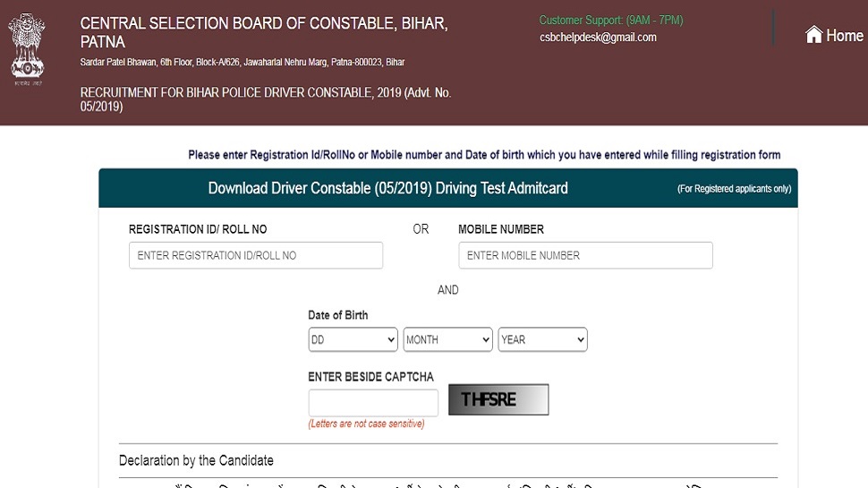Click the Letters are not case sensitive note
The image size is (868, 488).
coord(367,424)
